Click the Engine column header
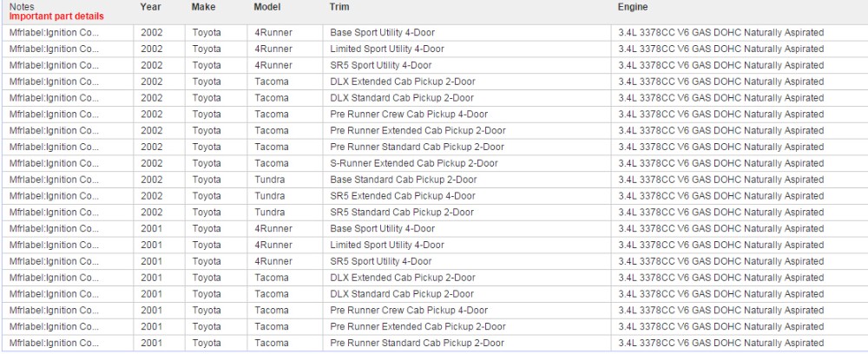The image size is (868, 354). [632, 7]
